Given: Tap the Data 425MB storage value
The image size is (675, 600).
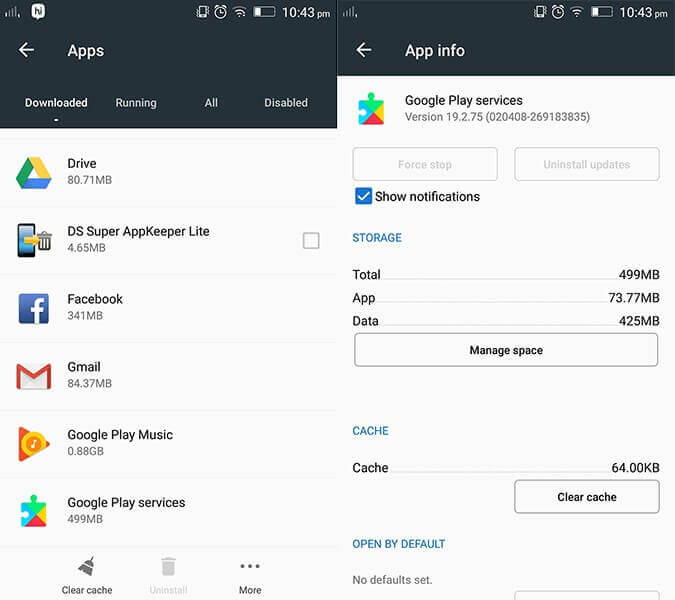Looking at the screenshot, I should (x=639, y=321).
